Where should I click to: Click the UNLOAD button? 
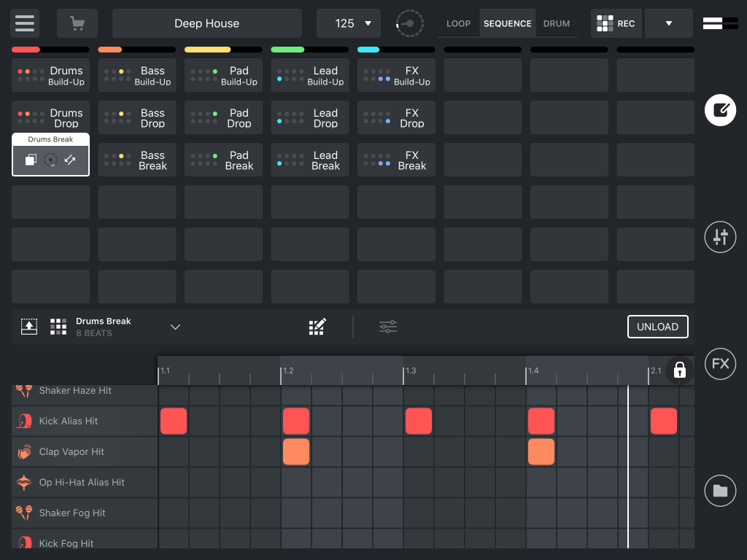pyautogui.click(x=657, y=326)
